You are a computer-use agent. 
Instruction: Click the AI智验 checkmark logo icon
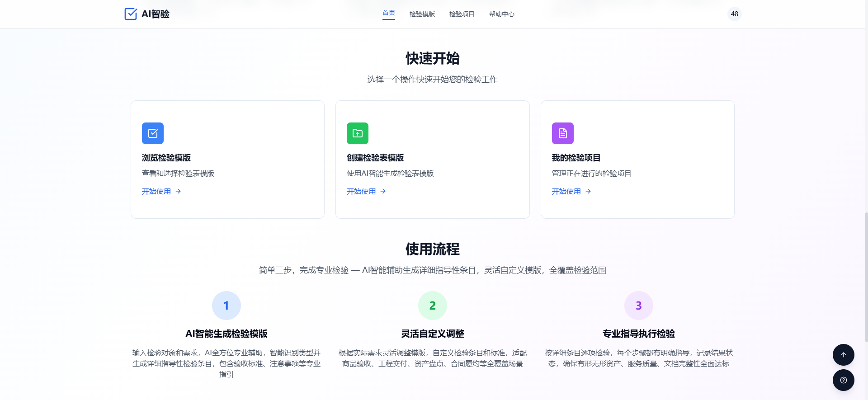click(x=131, y=14)
